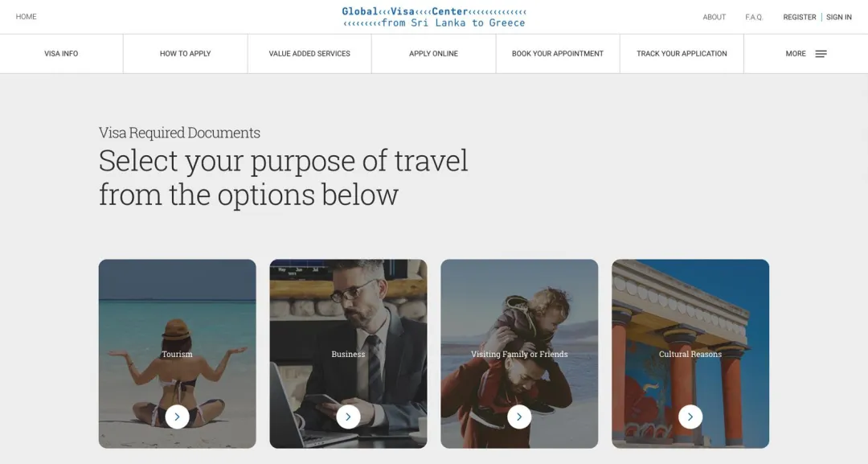
Task: Select Track Your Application menu item
Action: [682, 54]
